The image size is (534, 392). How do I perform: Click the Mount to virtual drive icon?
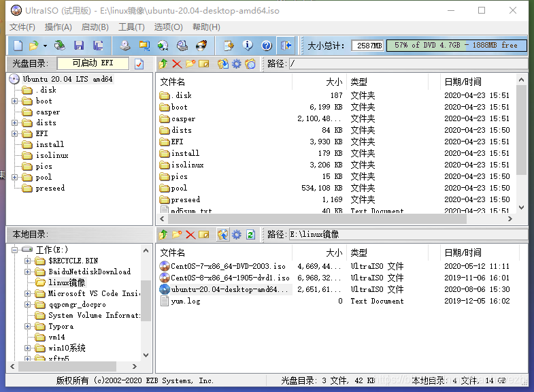[182, 46]
